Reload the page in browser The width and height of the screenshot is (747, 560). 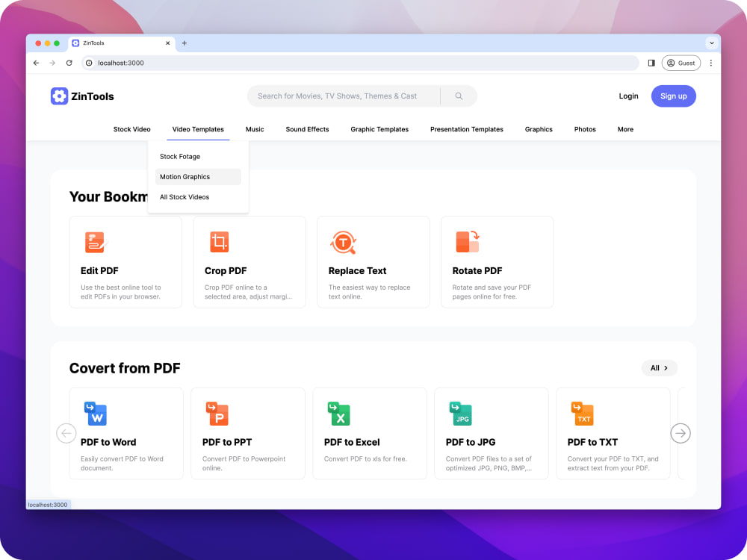click(x=69, y=63)
